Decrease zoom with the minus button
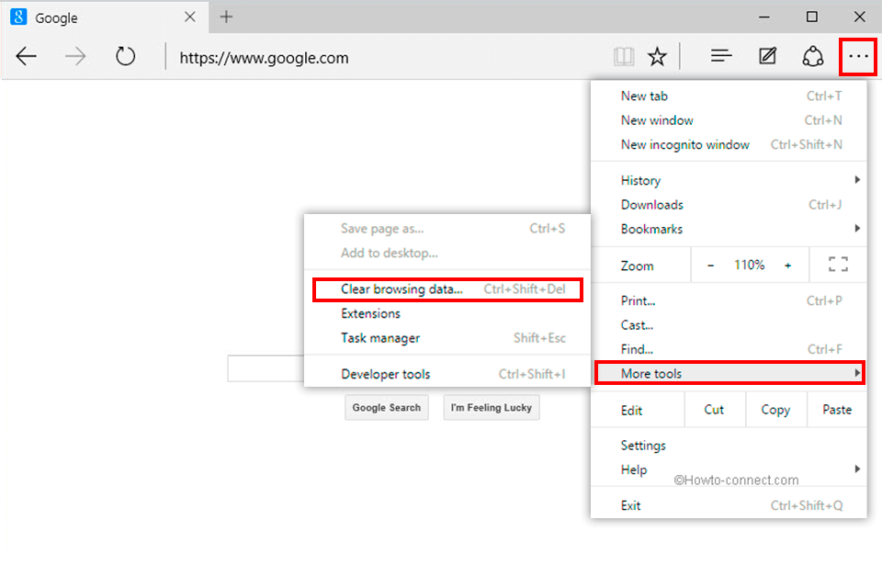 710,265
